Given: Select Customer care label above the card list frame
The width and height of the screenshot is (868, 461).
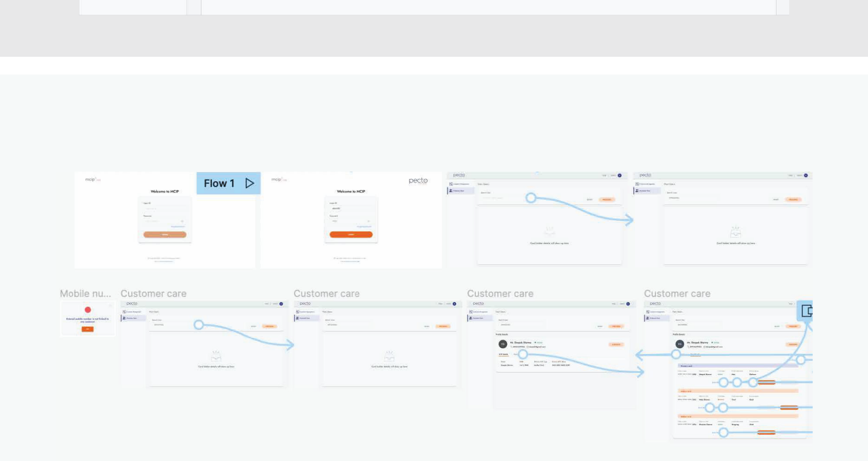Looking at the screenshot, I should [677, 294].
